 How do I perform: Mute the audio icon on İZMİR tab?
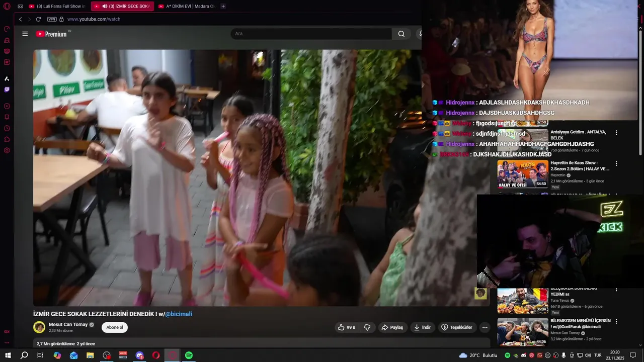click(x=105, y=7)
